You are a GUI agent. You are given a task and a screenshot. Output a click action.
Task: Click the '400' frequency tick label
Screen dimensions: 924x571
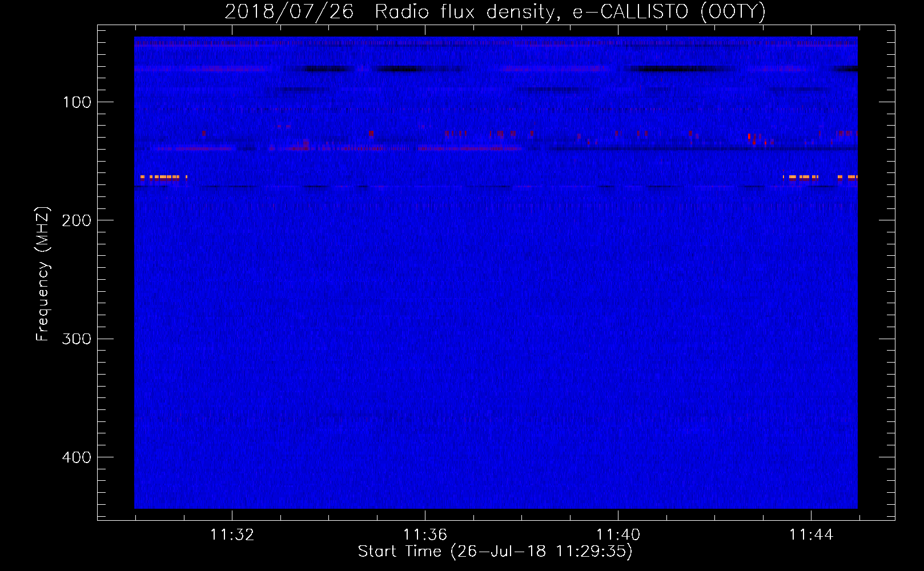pos(77,457)
